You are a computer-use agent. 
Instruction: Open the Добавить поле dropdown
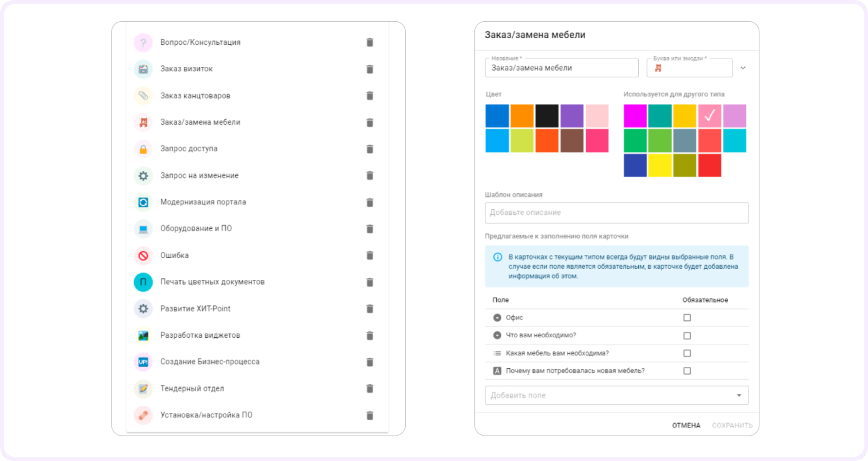click(617, 395)
